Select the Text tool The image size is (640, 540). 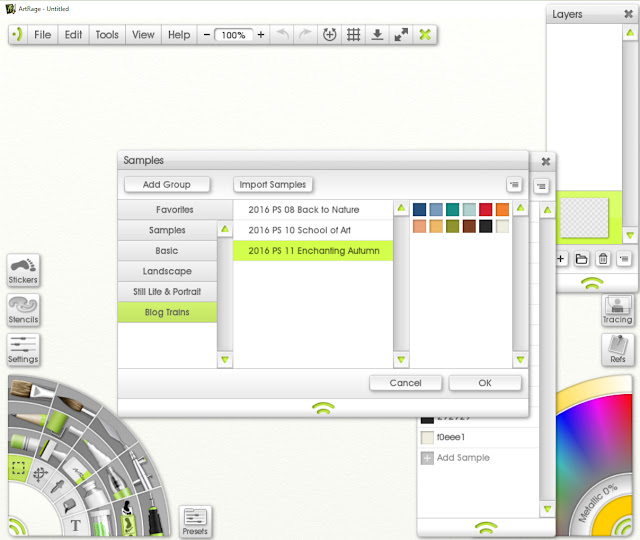pos(75,525)
